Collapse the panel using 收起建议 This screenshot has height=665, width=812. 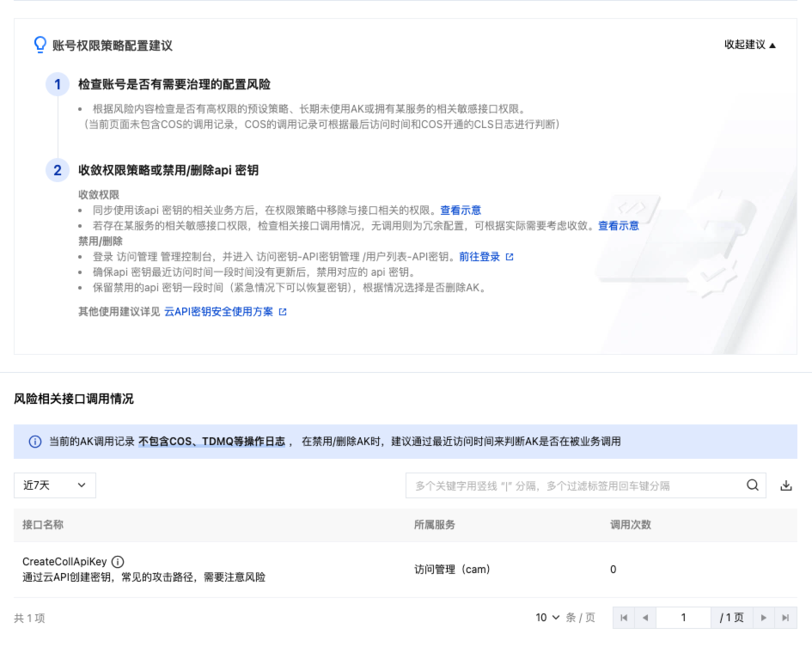tap(749, 45)
